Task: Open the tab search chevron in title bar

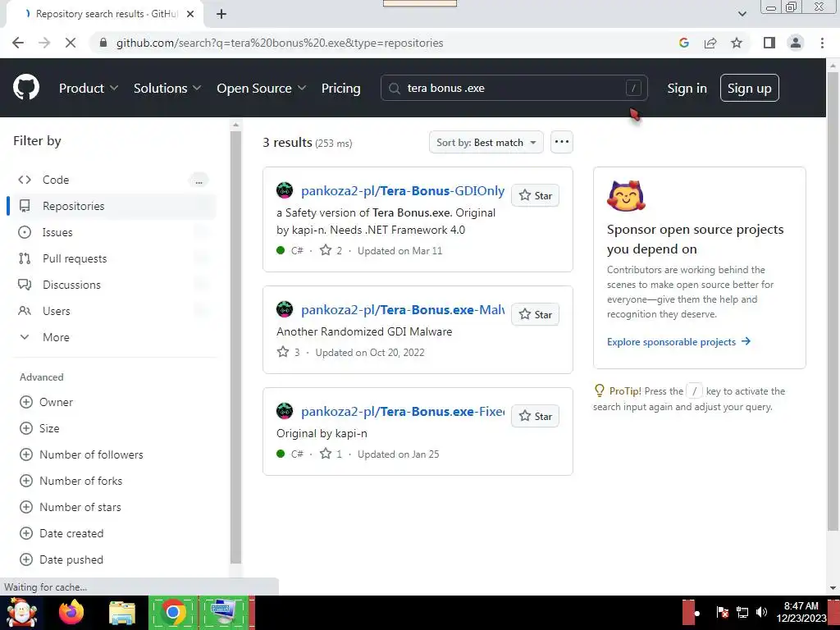Action: (x=742, y=14)
